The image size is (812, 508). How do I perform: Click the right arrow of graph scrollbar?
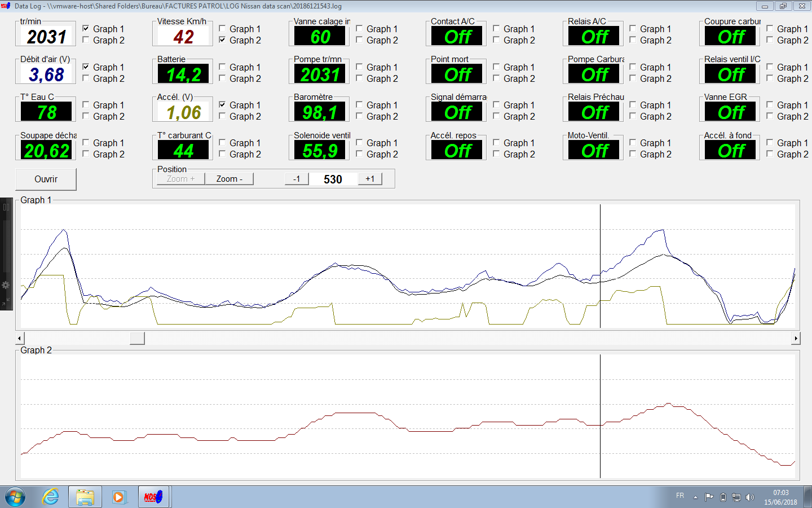pos(796,338)
